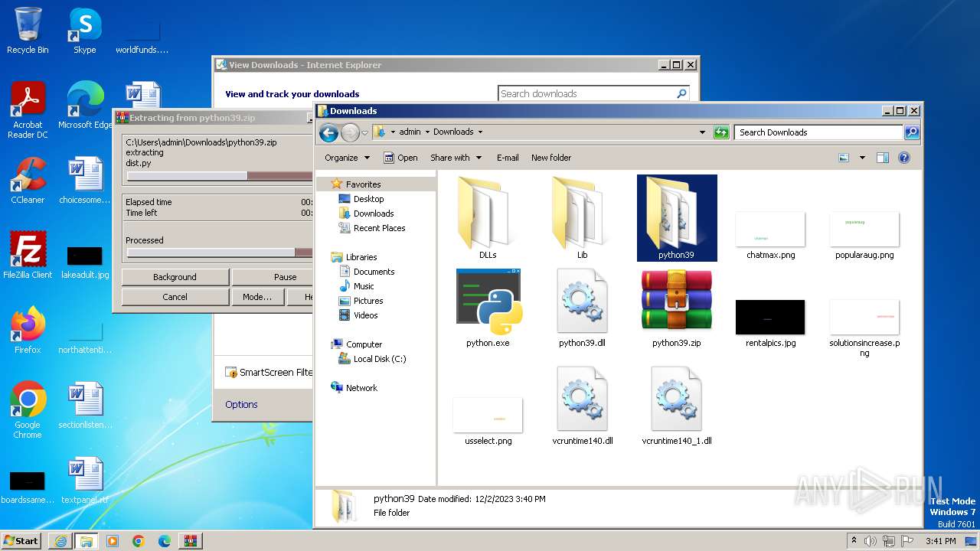The height and width of the screenshot is (551, 980).
Task: Select Downloads in navigation pane
Action: tap(374, 214)
